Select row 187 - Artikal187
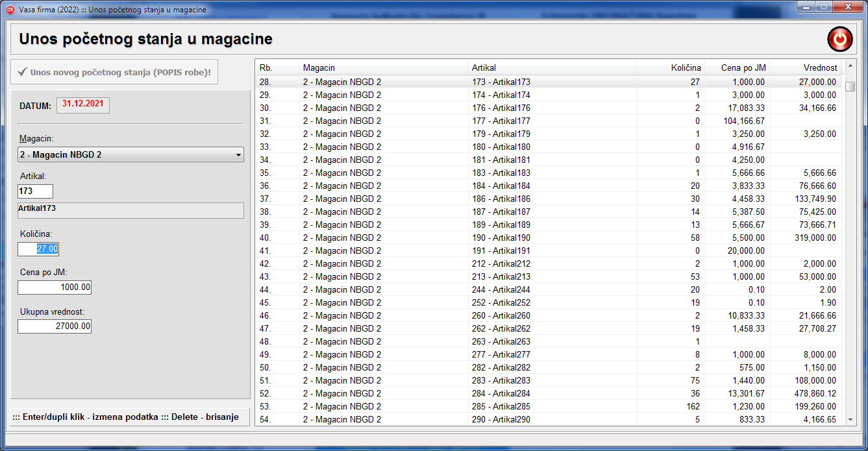This screenshot has height=451, width=868. pyautogui.click(x=549, y=212)
